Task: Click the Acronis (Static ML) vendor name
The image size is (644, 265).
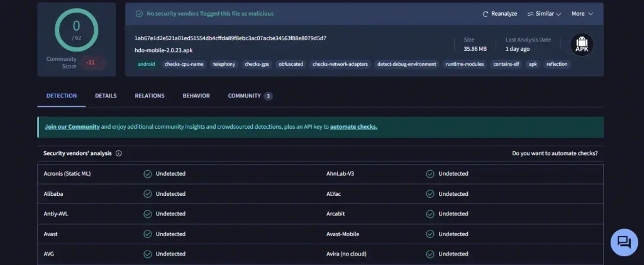Action: click(67, 174)
